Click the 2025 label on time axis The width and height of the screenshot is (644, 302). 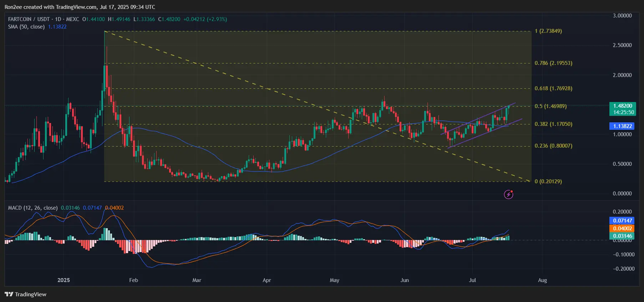[x=64, y=280]
